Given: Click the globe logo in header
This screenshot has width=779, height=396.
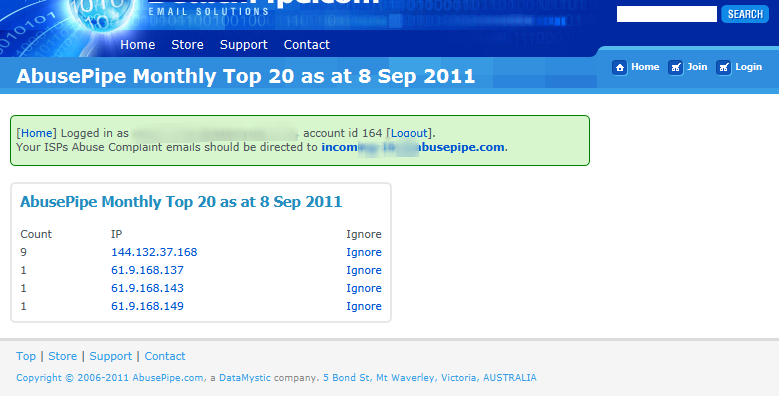Looking at the screenshot, I should (102, 14).
